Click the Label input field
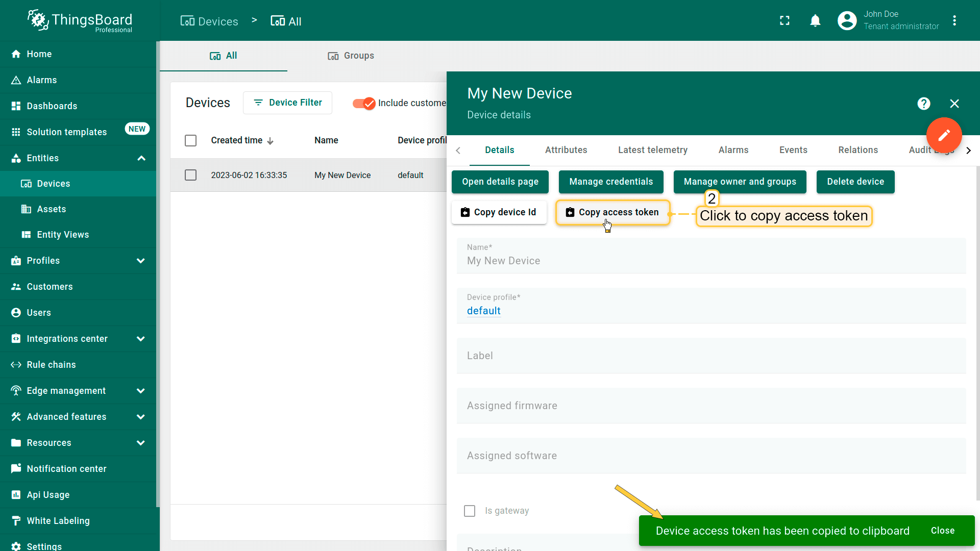 click(x=710, y=356)
